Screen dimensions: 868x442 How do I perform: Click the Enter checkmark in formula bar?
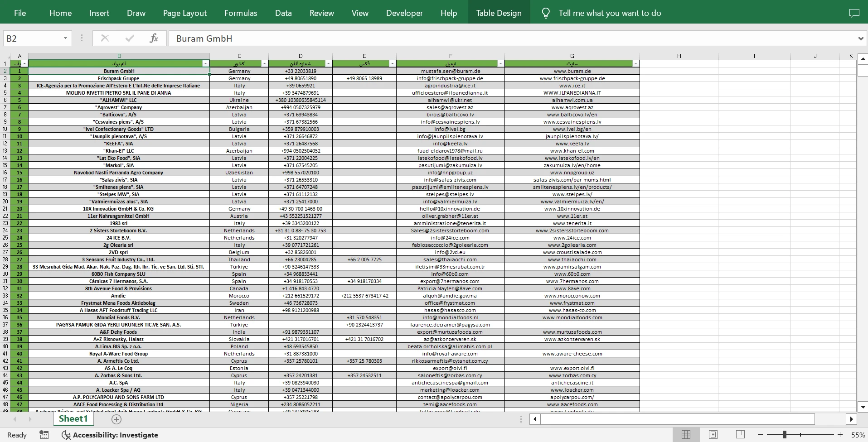130,38
